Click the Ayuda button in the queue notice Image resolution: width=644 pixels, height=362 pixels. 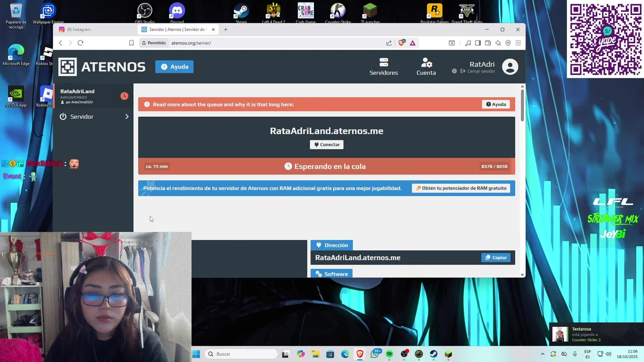click(x=496, y=104)
